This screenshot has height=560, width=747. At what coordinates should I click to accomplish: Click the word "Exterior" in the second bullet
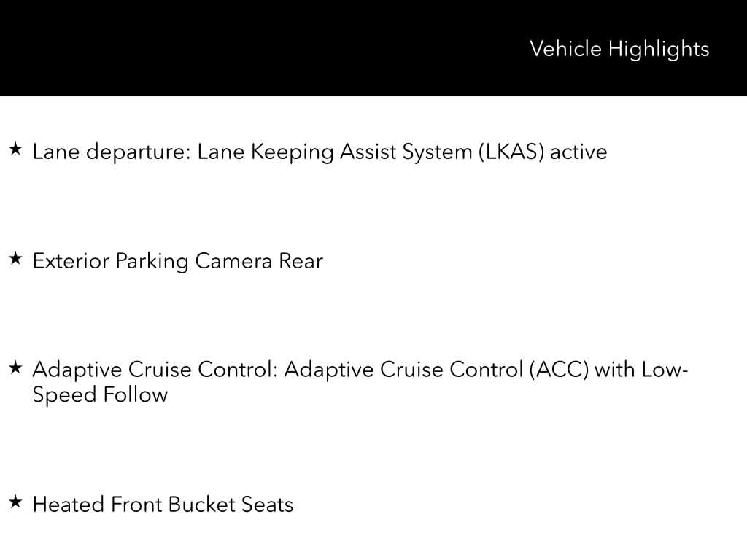tap(71, 261)
